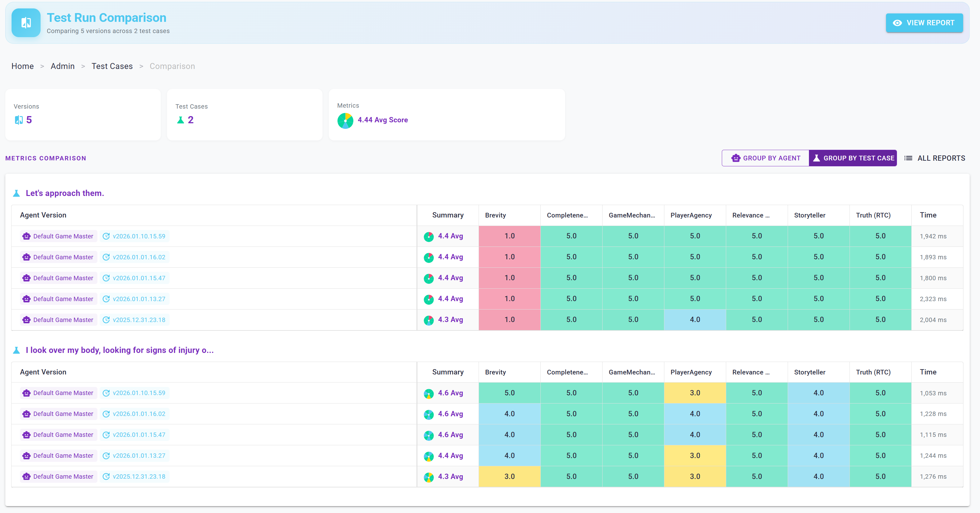980x513 pixels.
Task: Click the flask icon beside "Let's approach them."
Action: [16, 193]
